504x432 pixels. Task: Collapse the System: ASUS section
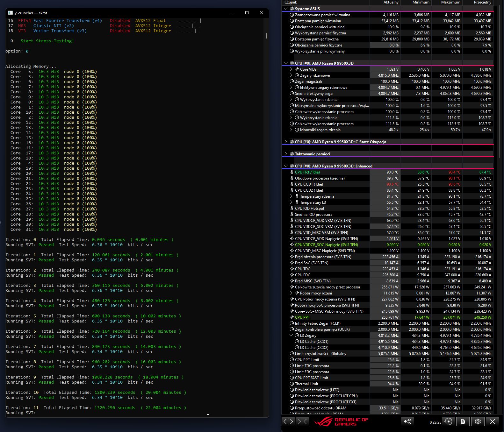tap(286, 9)
